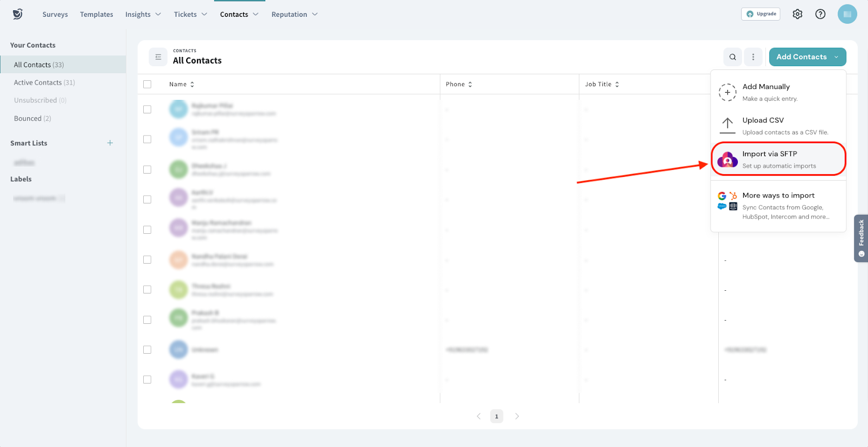Open the help question mark icon
The width and height of the screenshot is (868, 447).
(820, 14)
